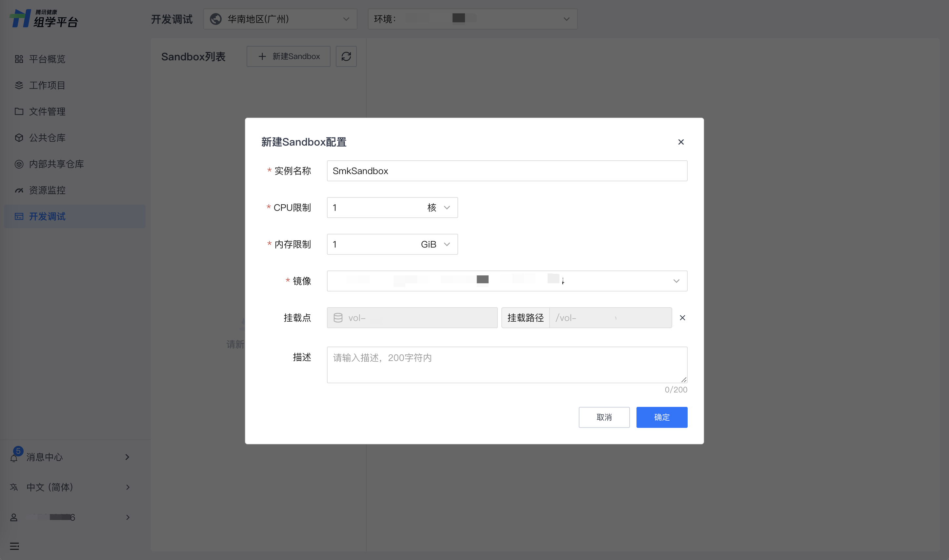The width and height of the screenshot is (949, 560).
Task: Click the globe icon in region selector
Action: (x=215, y=19)
